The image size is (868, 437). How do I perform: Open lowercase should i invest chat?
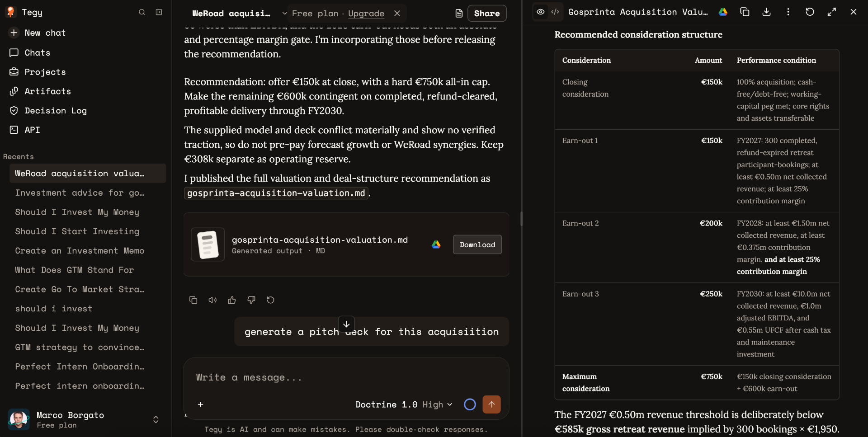point(88,309)
